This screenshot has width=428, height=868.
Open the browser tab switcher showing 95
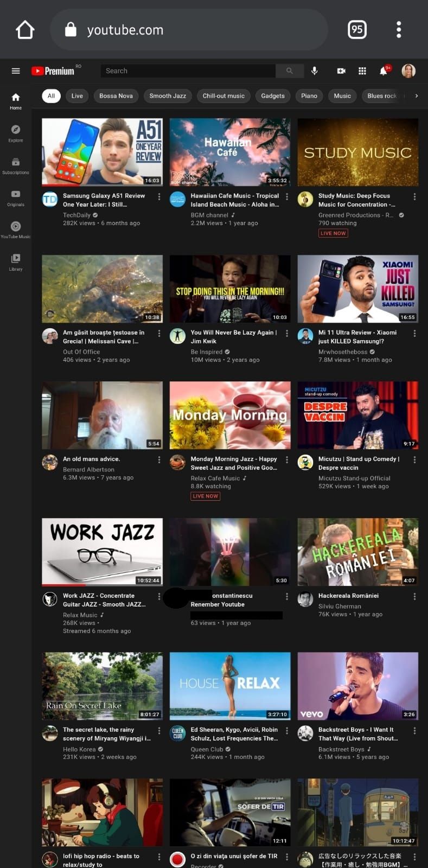[x=357, y=29]
